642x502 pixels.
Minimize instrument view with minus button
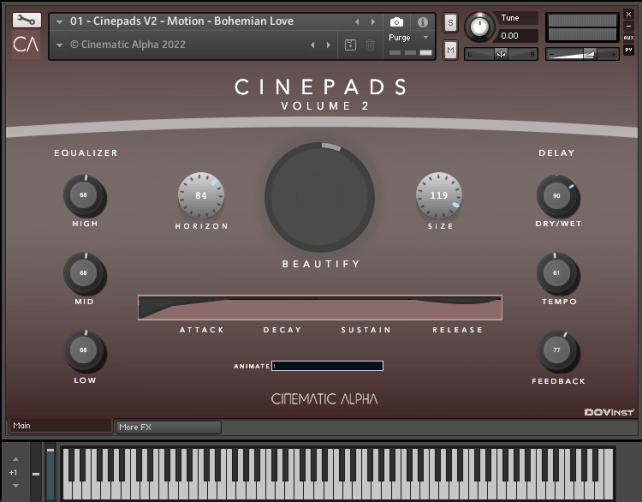(x=628, y=26)
